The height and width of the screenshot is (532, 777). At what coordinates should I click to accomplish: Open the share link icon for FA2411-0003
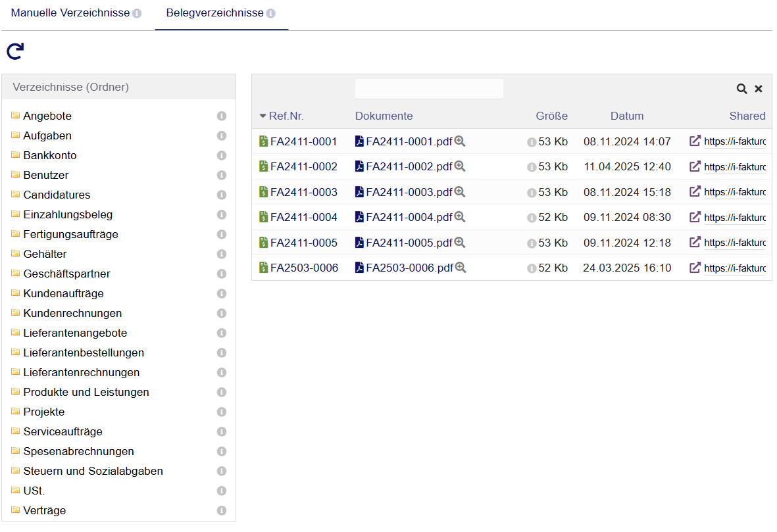coord(695,191)
